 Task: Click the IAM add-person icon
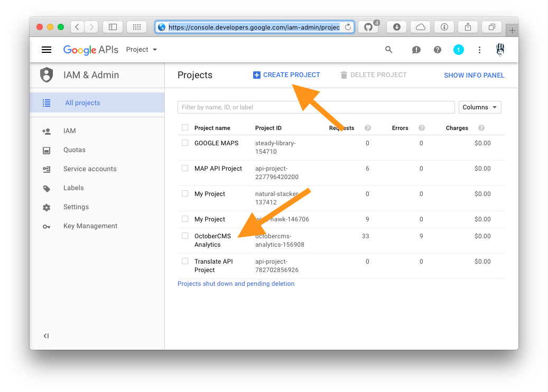(47, 131)
